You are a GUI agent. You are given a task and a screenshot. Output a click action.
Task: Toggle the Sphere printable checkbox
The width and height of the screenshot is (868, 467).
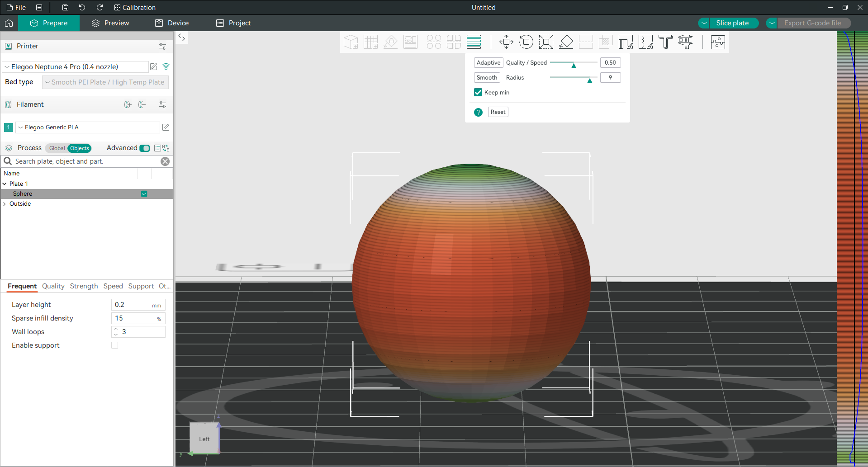(144, 194)
